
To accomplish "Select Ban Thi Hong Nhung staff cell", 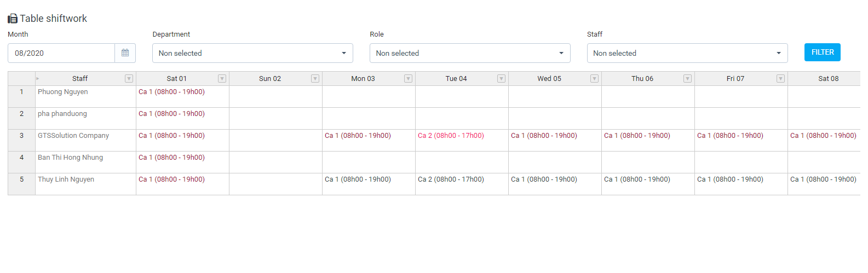I will click(85, 162).
